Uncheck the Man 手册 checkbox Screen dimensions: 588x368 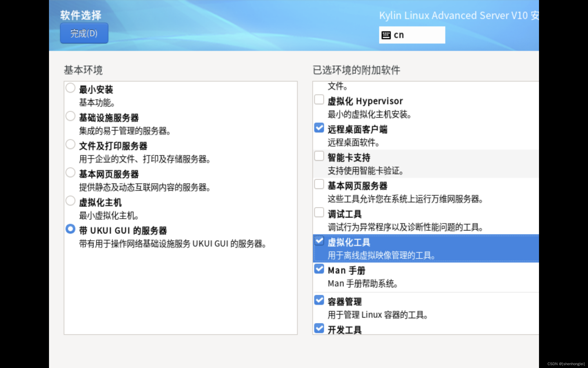[x=319, y=269]
